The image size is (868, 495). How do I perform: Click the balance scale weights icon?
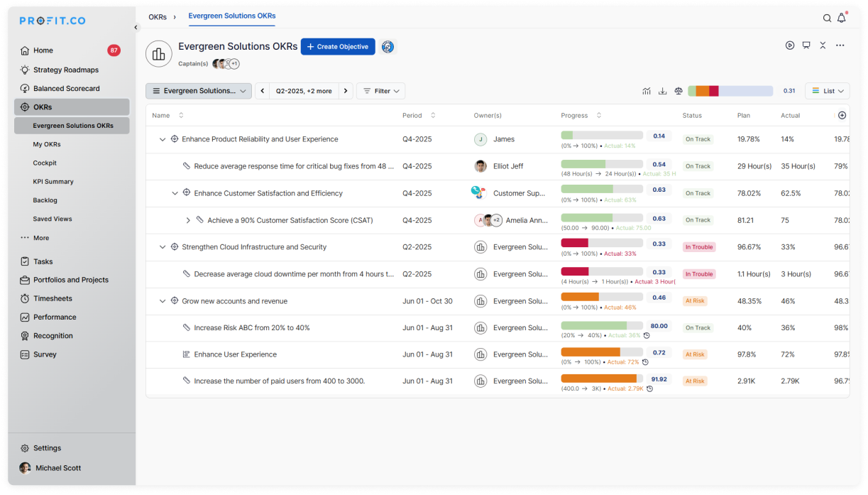click(679, 91)
